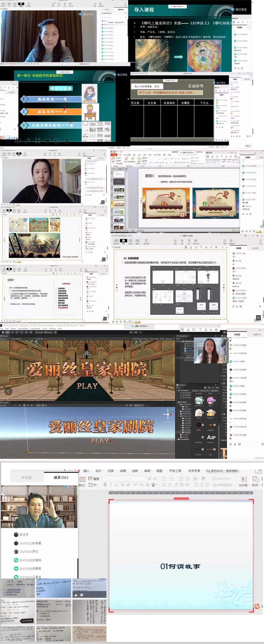Select the Text annotation tool above Unity Hierarchy
The image size is (264, 644).
200,330
